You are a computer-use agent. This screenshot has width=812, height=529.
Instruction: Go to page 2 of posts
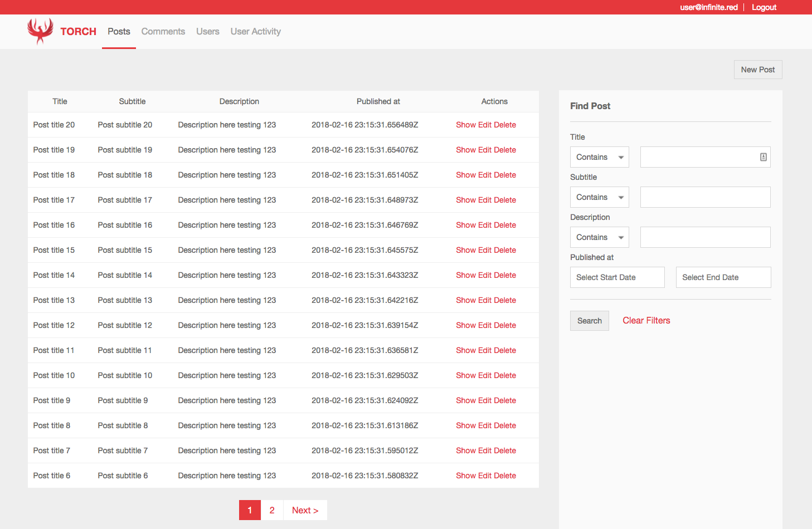272,510
